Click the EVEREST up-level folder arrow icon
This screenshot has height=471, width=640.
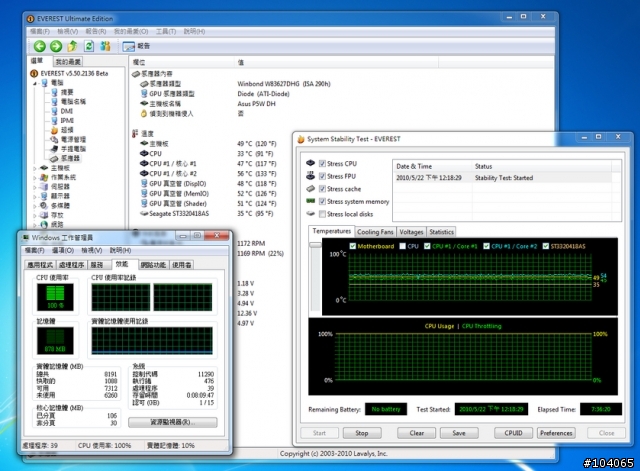pyautogui.click(x=72, y=46)
